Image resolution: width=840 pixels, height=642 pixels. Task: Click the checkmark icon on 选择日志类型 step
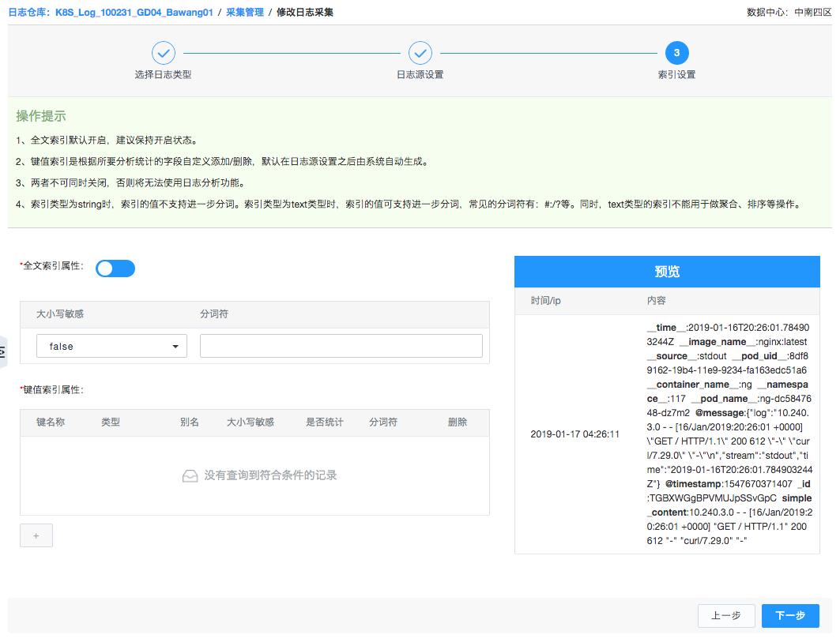pyautogui.click(x=164, y=53)
